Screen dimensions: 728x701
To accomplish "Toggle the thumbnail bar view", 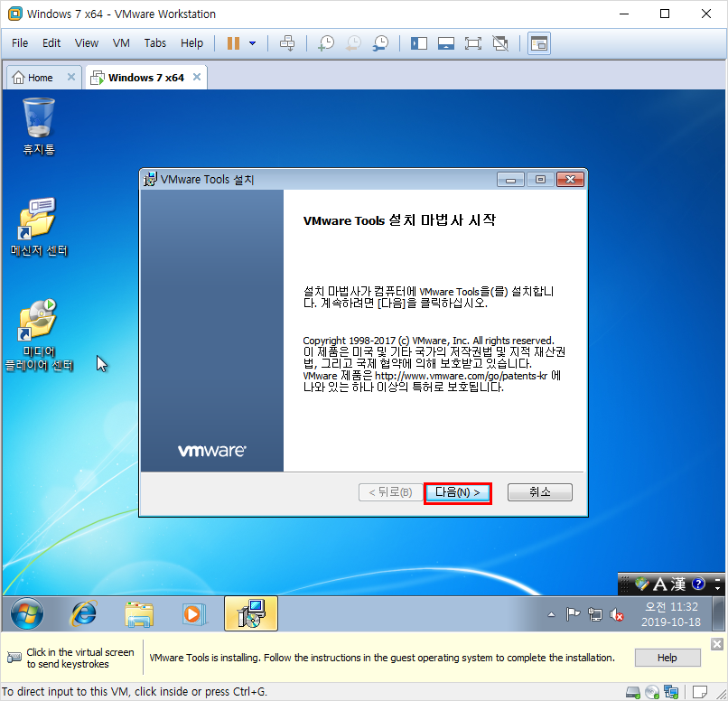I will click(446, 43).
